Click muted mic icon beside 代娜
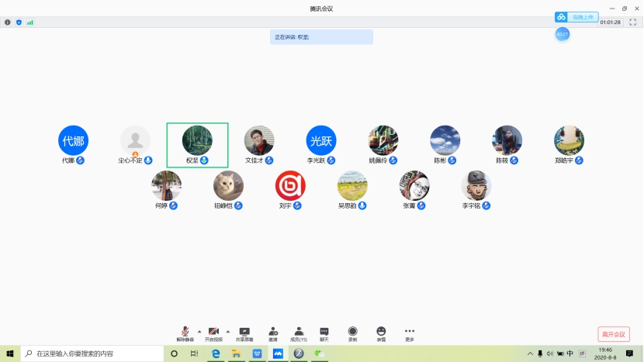Image resolution: width=644 pixels, height=362 pixels. (80, 160)
